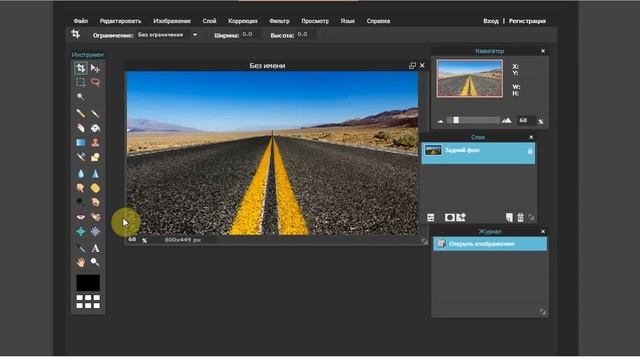Toggle layer settings in Layers panel
Screen dimensions: 640x360
point(431,218)
